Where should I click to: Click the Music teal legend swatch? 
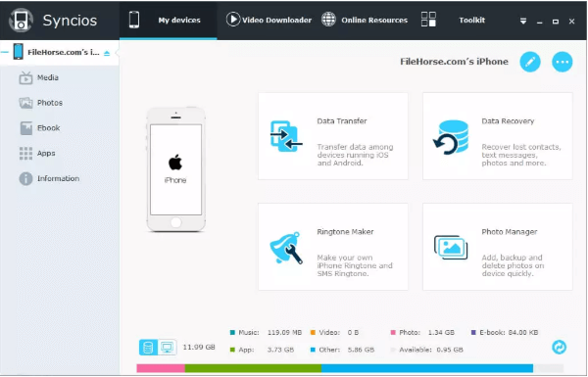pyautogui.click(x=232, y=332)
